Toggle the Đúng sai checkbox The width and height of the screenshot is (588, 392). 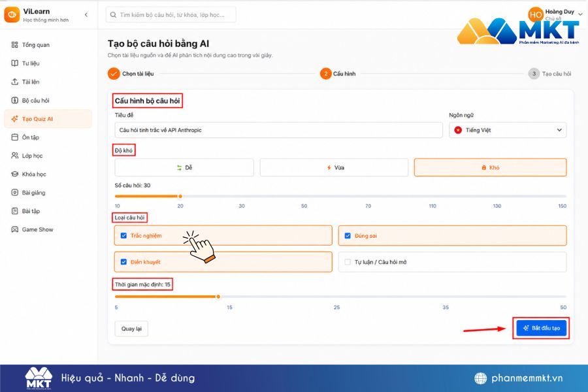pos(348,236)
